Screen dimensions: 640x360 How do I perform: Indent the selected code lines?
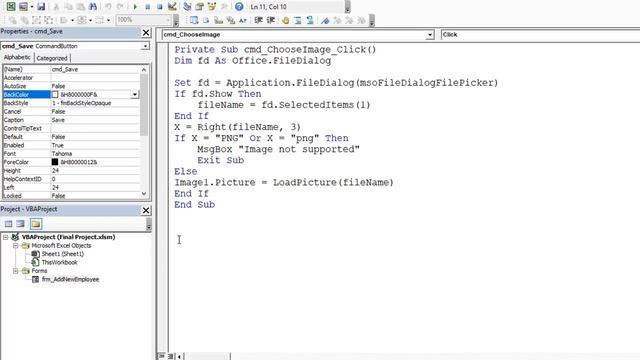pyautogui.click(x=258, y=20)
